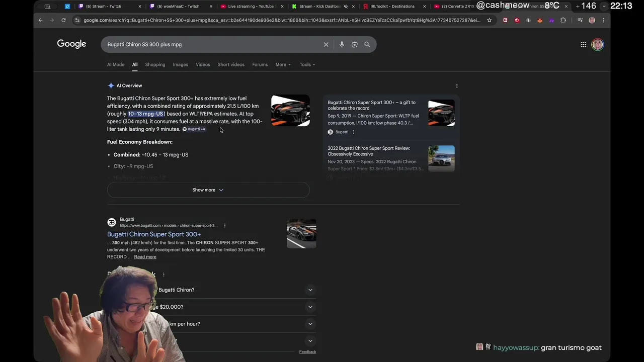Image resolution: width=644 pixels, height=362 pixels.
Task: Click the 'Combined: ~10.45 – 13 mpg-US' line
Action: (151, 155)
